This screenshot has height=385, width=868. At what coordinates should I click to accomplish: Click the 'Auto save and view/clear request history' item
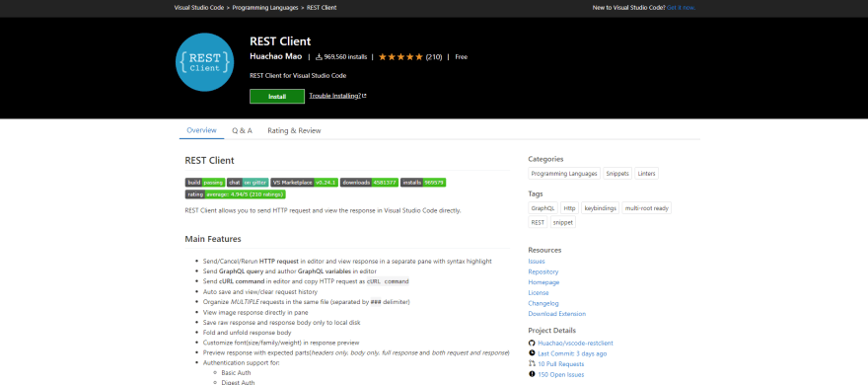260,291
